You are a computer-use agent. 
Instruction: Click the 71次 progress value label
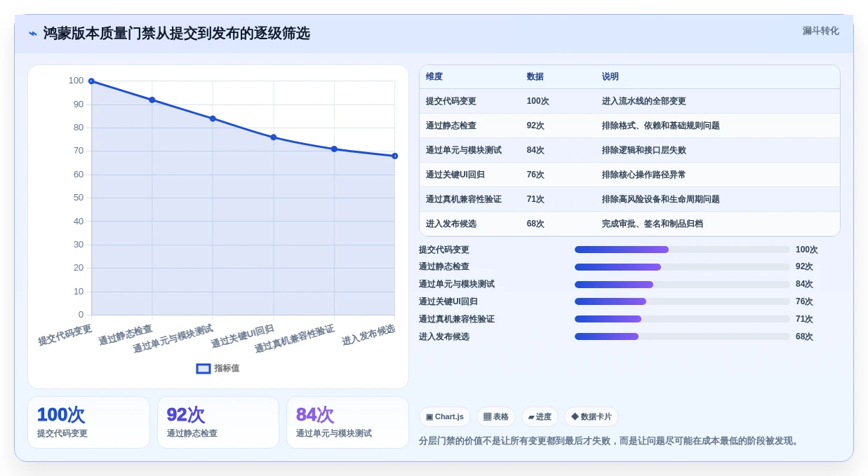tap(804, 319)
